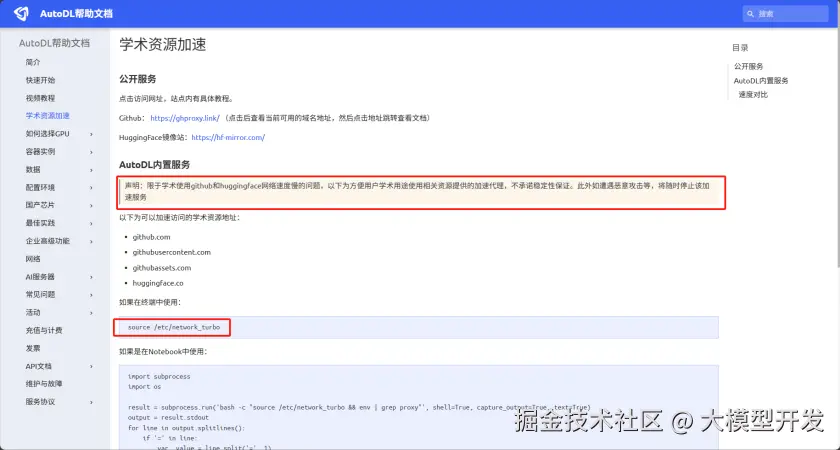
Task: Click the 如果是在Notebook中使用 text
Action: coord(163,352)
